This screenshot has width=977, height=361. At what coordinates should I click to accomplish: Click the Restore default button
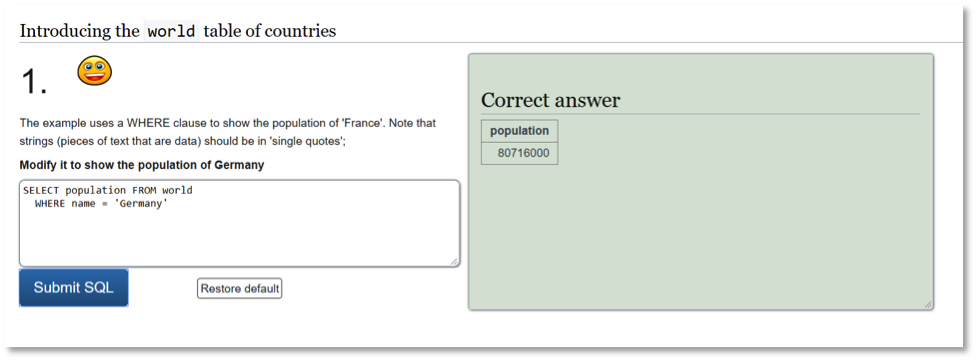240,289
